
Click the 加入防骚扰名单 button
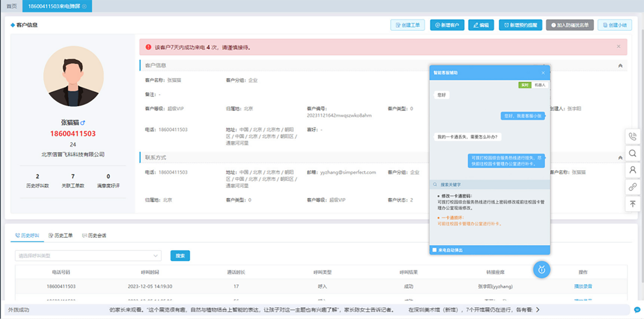click(569, 25)
